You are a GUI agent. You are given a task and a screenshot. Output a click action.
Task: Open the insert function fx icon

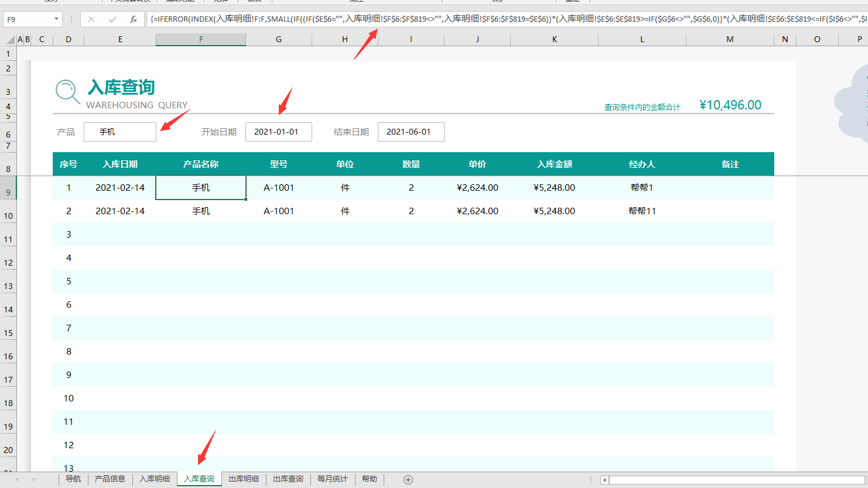[134, 19]
